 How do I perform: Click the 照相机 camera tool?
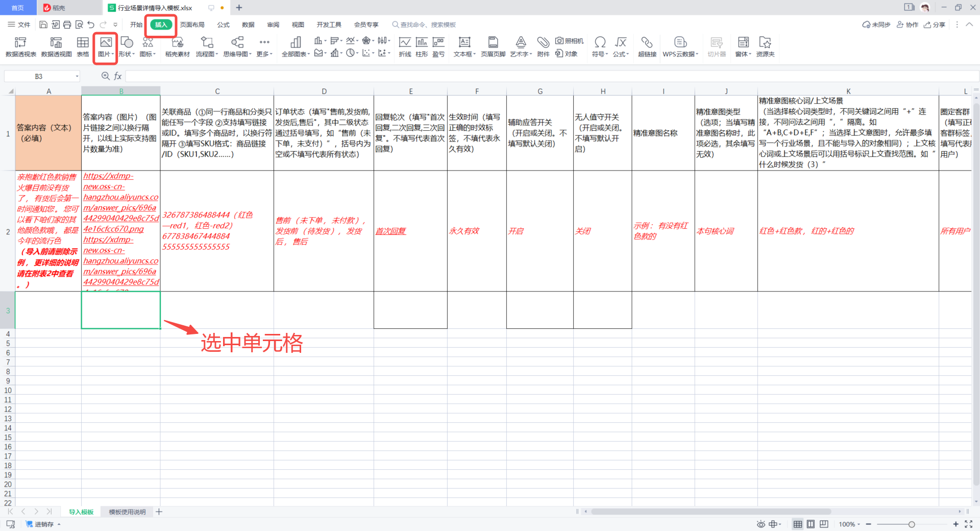(x=570, y=41)
